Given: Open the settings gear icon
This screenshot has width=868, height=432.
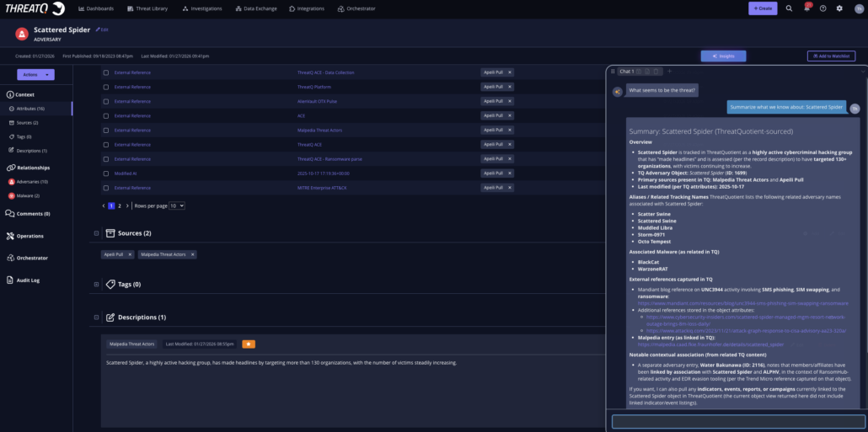Looking at the screenshot, I should [839, 8].
